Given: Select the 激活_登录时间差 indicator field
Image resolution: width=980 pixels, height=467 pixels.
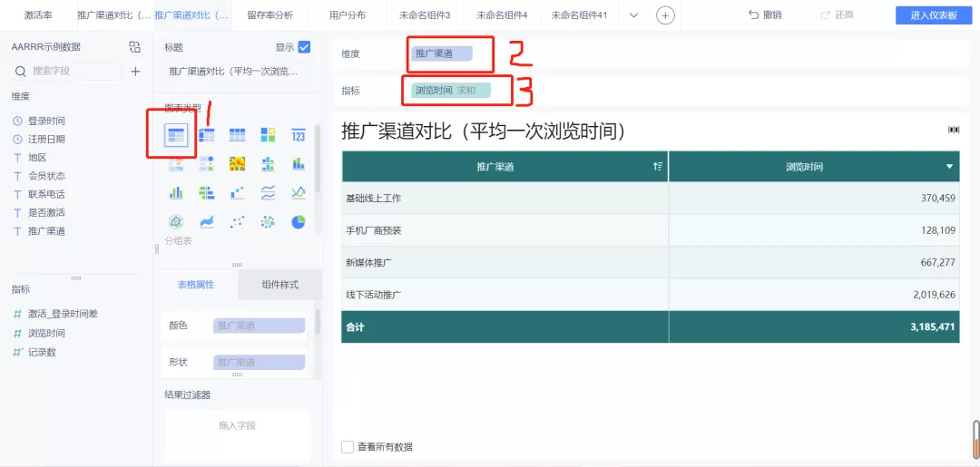Looking at the screenshot, I should (x=63, y=314).
